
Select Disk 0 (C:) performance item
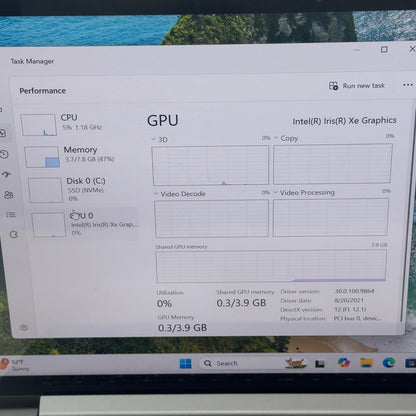point(82,189)
